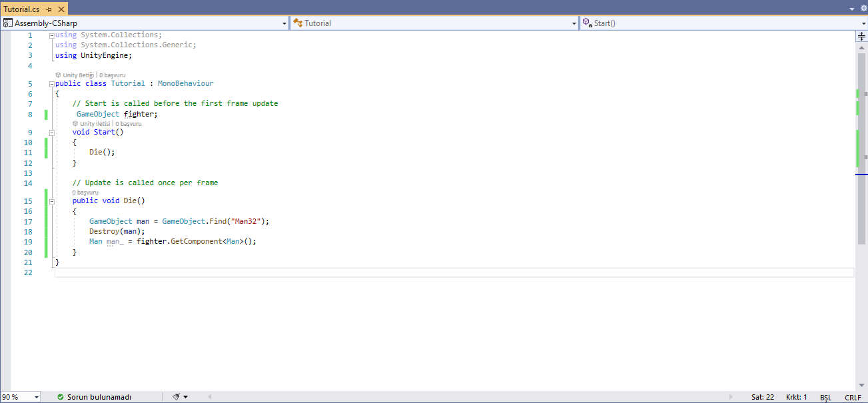868x403 pixels.
Task: Collapse the Die() method outline
Action: [52, 201]
